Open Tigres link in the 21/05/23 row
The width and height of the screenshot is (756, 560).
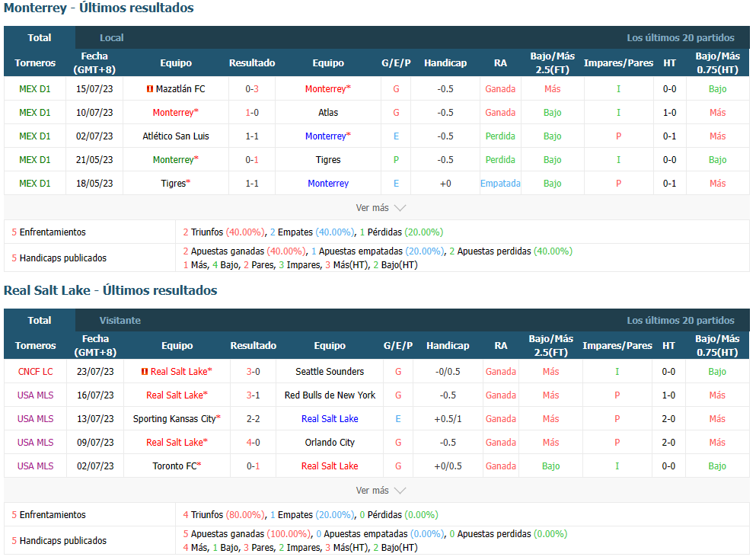(x=328, y=160)
